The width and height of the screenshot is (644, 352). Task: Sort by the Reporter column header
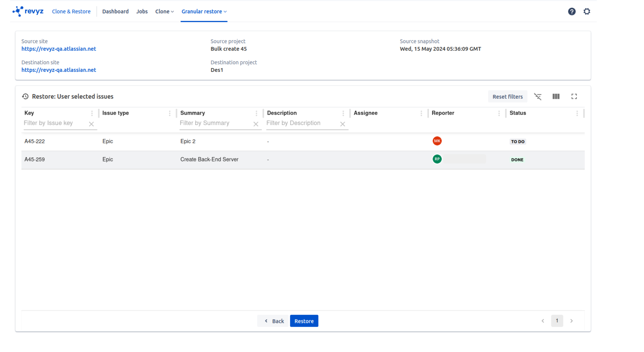click(443, 113)
